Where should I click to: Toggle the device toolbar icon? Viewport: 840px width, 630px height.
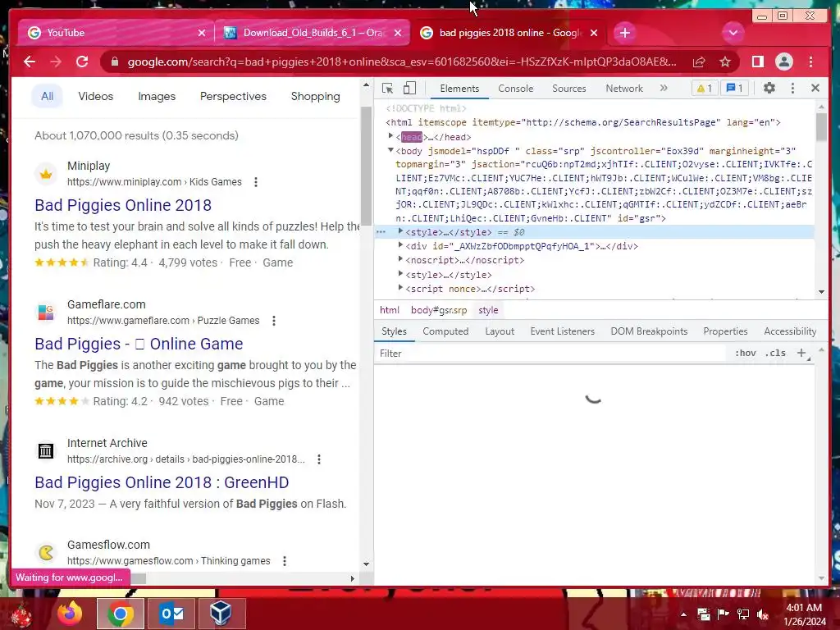coord(410,89)
